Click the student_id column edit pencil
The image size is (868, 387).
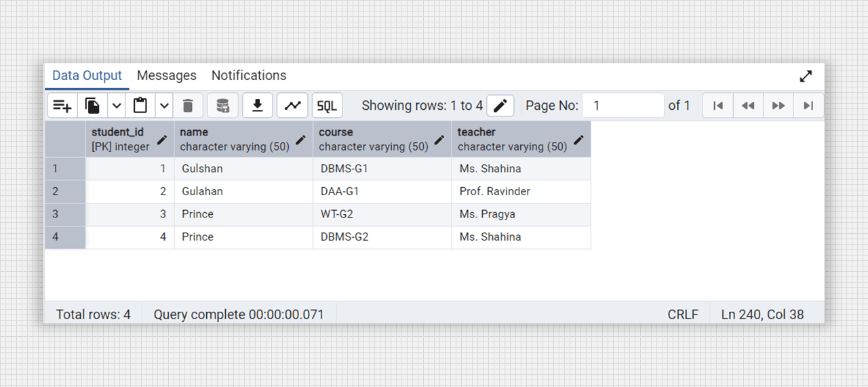(x=162, y=140)
